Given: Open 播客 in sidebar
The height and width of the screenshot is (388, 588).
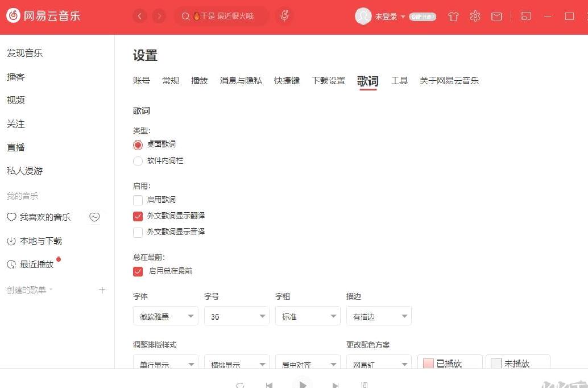Looking at the screenshot, I should (x=16, y=77).
